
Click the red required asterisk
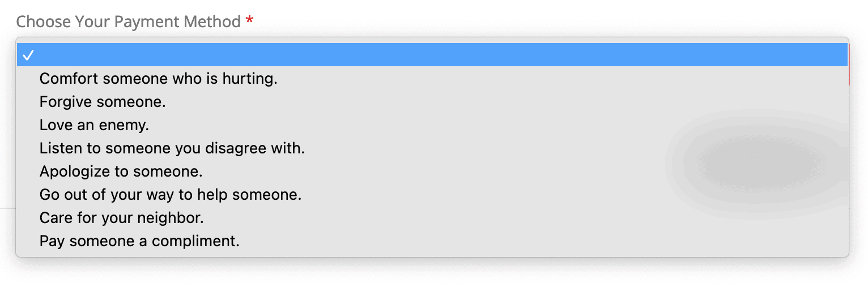point(249,22)
